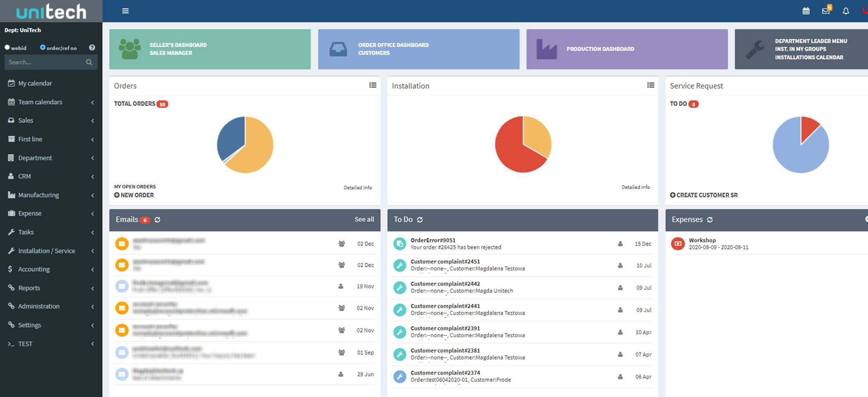
Task: Select the order/ref no radio button
Action: (43, 48)
